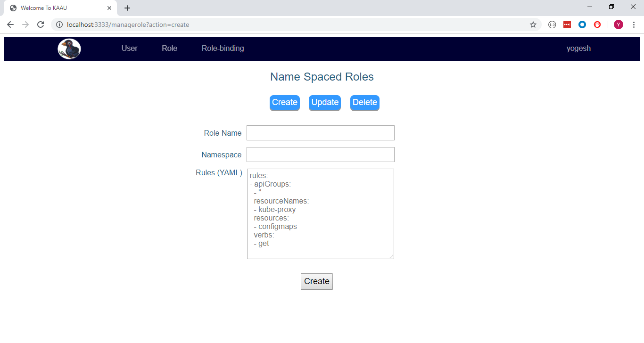The height and width of the screenshot is (343, 644).
Task: Close the Welcome To KAAU tab
Action: click(x=109, y=8)
